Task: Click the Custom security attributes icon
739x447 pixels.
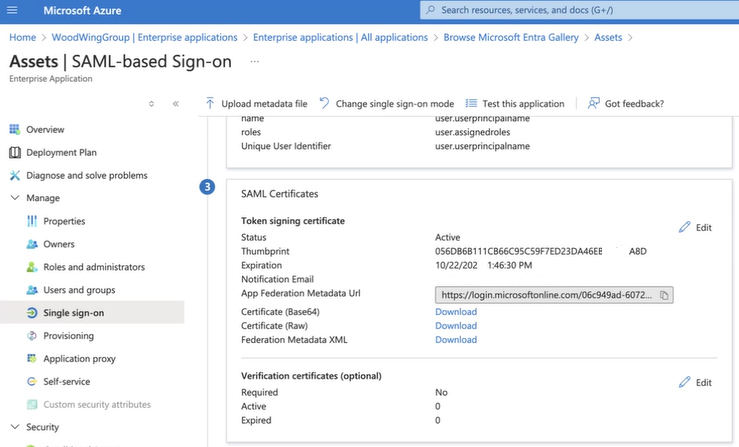Action: [32, 404]
